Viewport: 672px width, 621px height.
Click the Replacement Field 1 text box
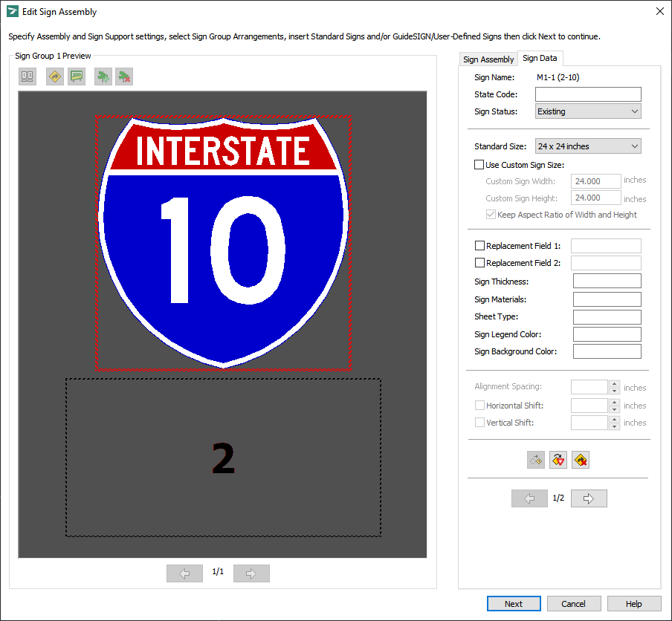pos(606,246)
